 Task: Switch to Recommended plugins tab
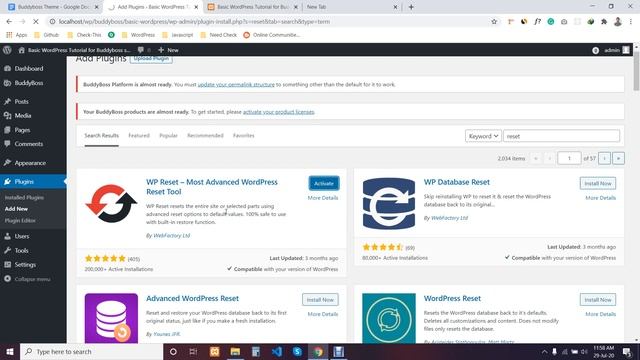(x=205, y=136)
